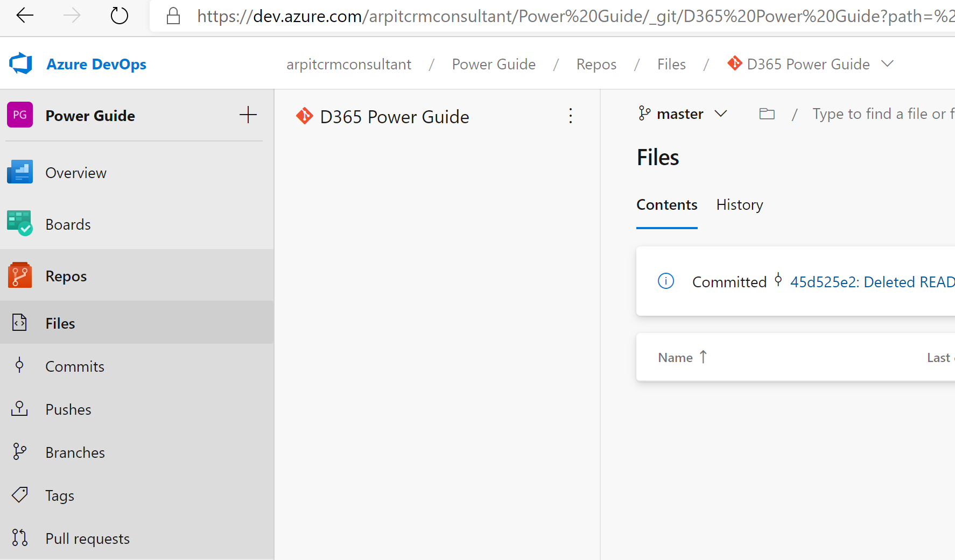Open Pushes under Repos
This screenshot has width=955, height=560.
tap(68, 409)
